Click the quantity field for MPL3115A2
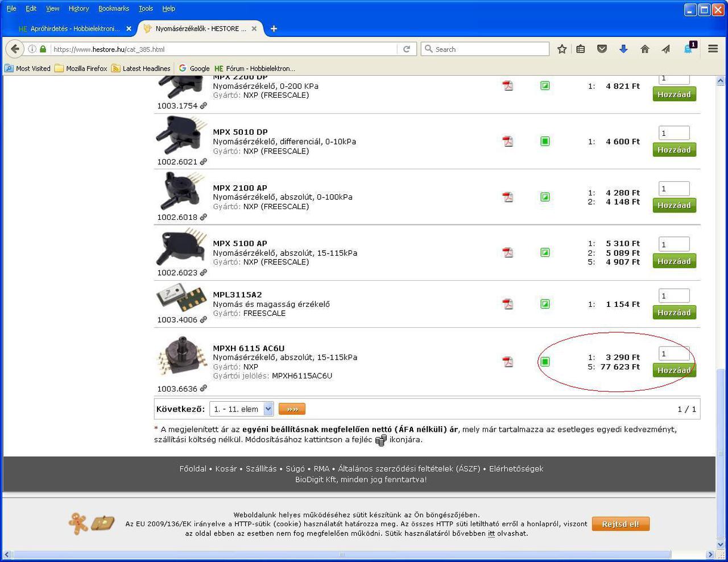The image size is (728, 562). pyautogui.click(x=674, y=295)
